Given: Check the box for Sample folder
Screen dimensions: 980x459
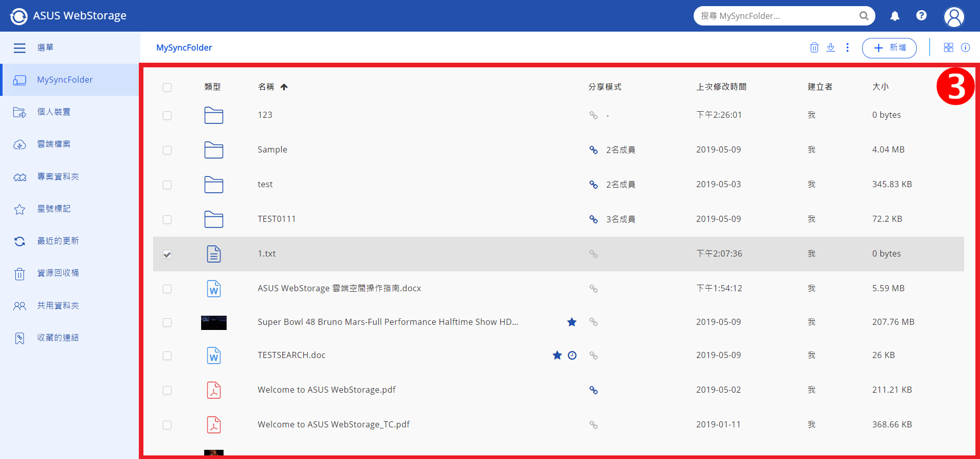Looking at the screenshot, I should [167, 150].
